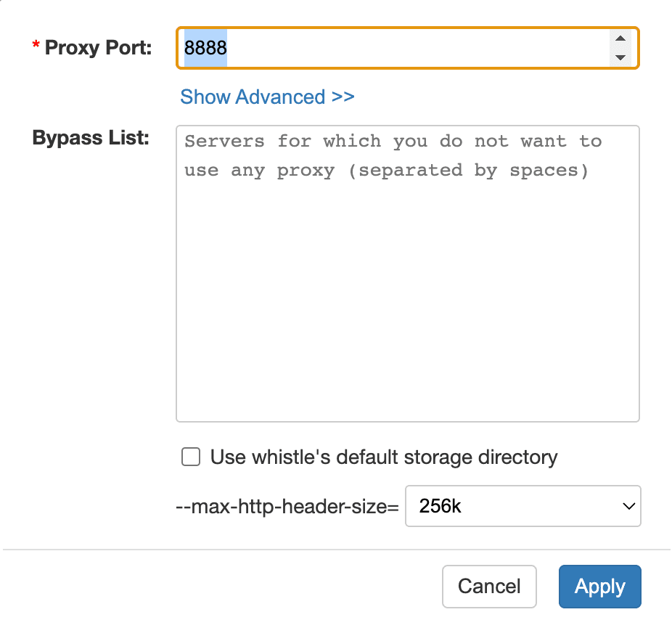
Task: Click the chevron arrow of the 256k select
Action: 628,506
